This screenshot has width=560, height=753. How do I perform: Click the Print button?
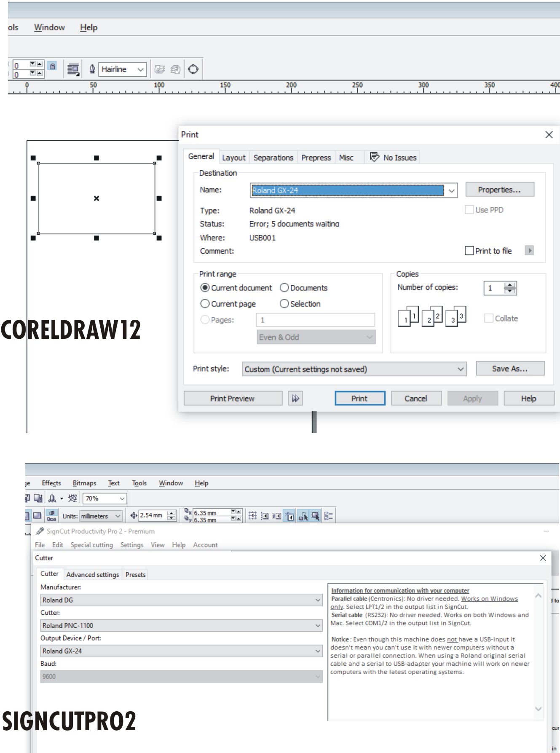tap(360, 398)
